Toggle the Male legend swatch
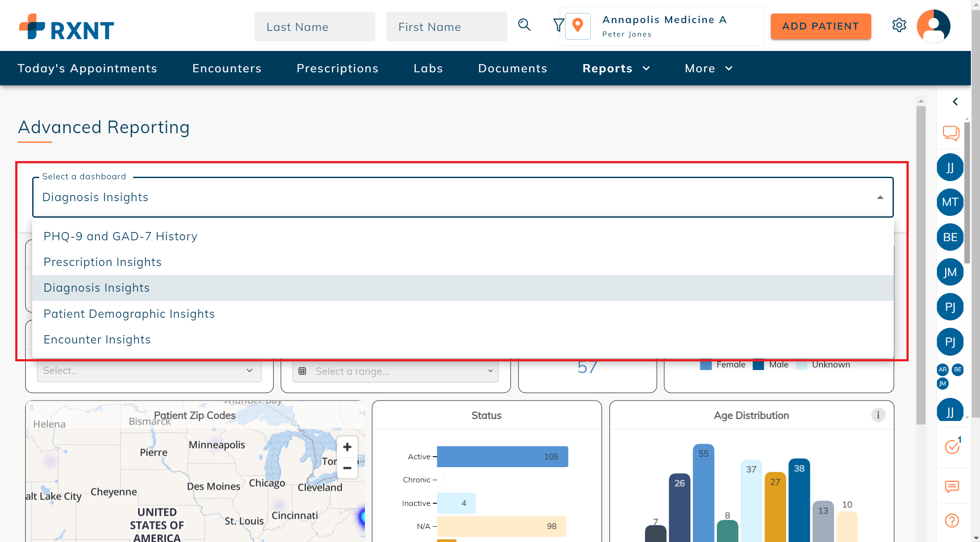Image resolution: width=980 pixels, height=542 pixels. coord(758,365)
